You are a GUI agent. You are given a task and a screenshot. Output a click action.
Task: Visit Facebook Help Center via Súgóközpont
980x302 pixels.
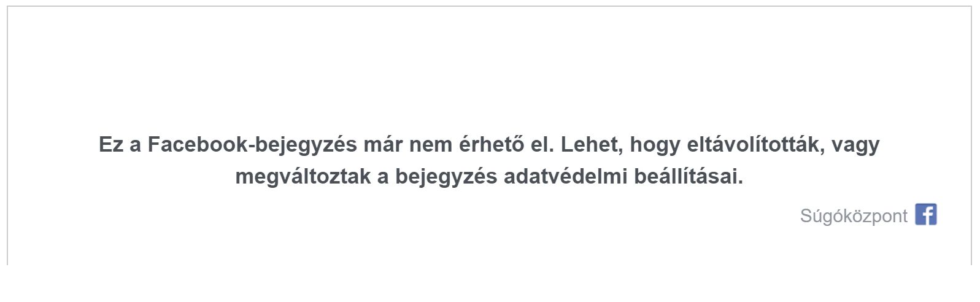[853, 216]
